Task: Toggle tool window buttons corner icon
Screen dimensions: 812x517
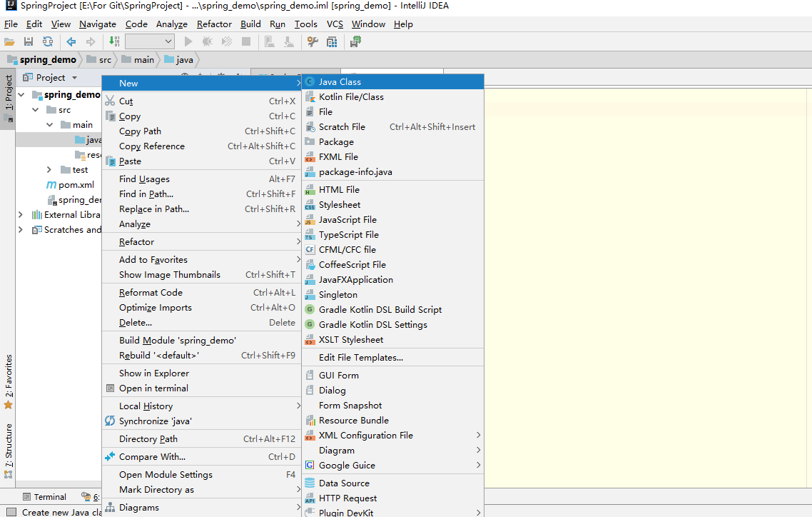Action: (11, 512)
